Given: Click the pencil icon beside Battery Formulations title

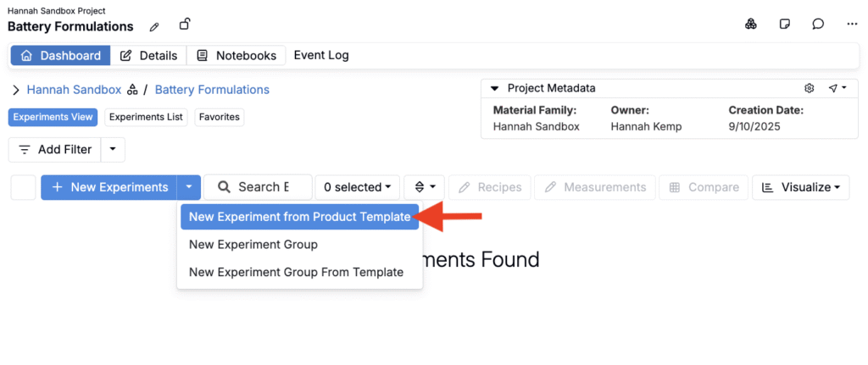Looking at the screenshot, I should [x=154, y=26].
